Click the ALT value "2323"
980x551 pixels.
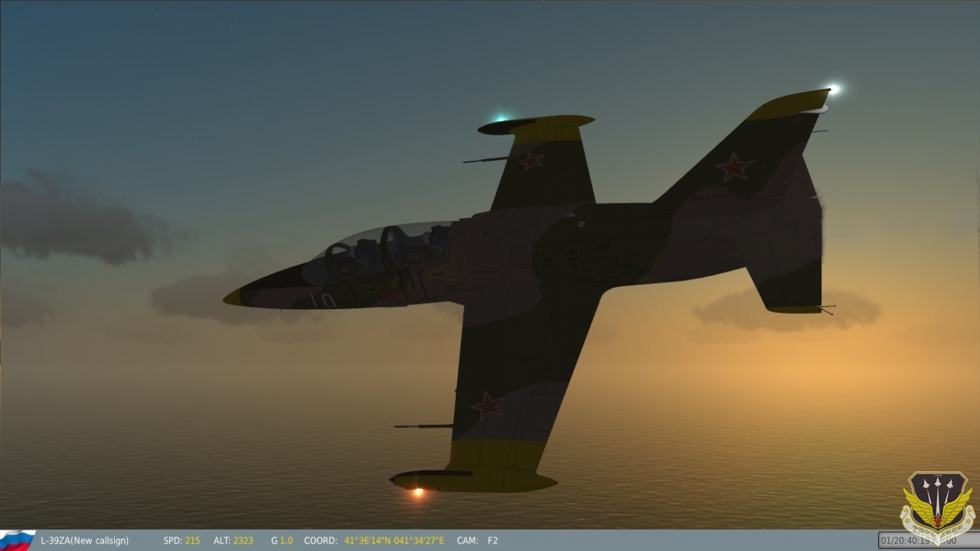click(x=243, y=540)
